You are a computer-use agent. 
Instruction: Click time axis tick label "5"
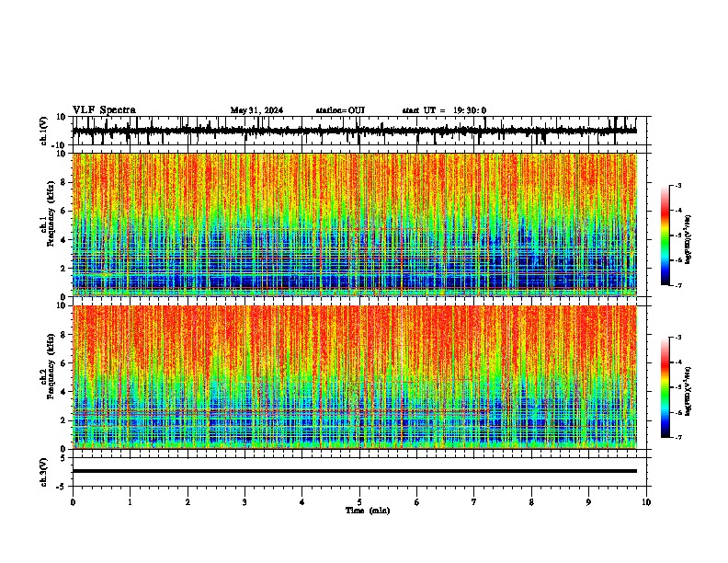[359, 502]
